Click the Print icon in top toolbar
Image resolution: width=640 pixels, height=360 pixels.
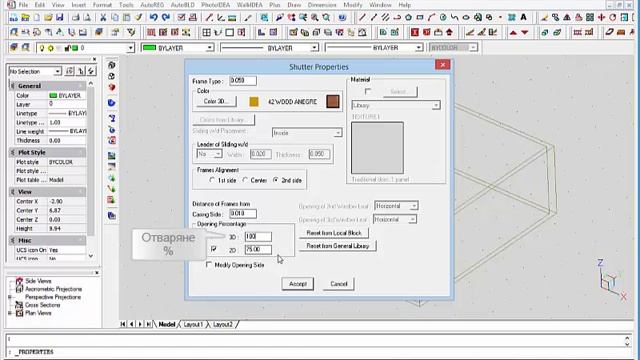click(76, 18)
